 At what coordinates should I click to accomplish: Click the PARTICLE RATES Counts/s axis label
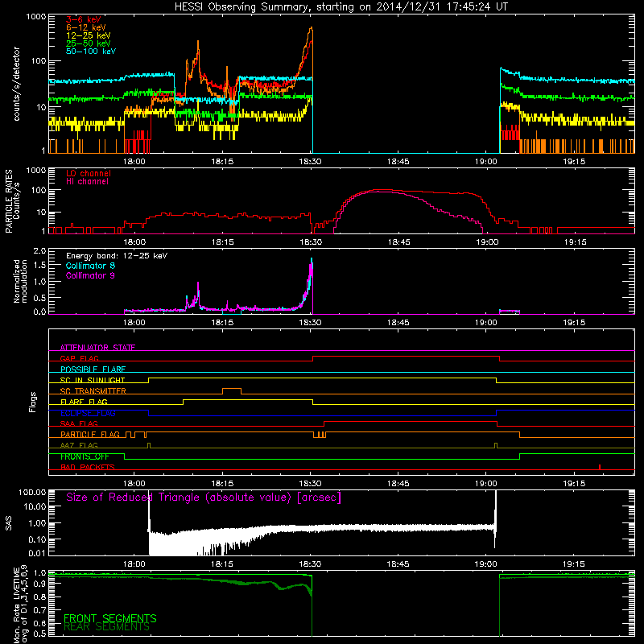pyautogui.click(x=12, y=201)
